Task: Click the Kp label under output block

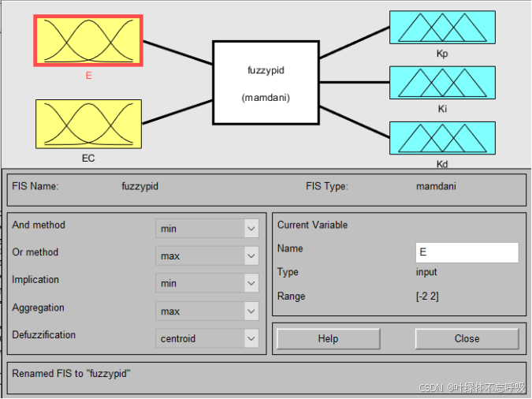Action: (x=441, y=54)
